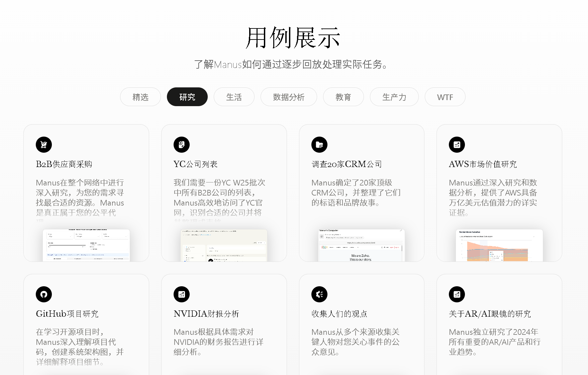Click description starting '我们需要一份YC W25批次'
This screenshot has width=588, height=375.
pos(219,200)
